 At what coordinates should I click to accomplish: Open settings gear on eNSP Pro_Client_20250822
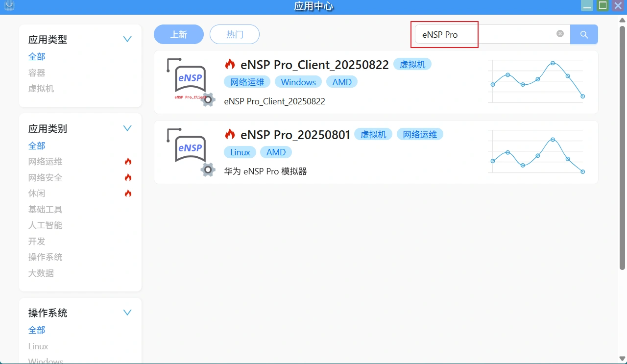click(208, 99)
